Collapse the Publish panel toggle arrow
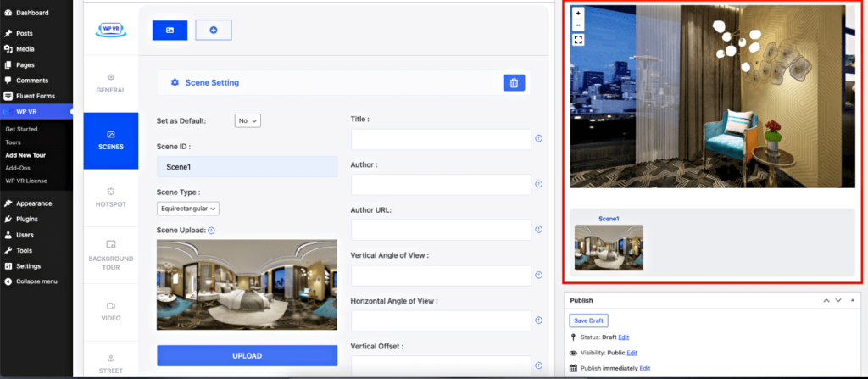868x379 pixels. (x=854, y=300)
